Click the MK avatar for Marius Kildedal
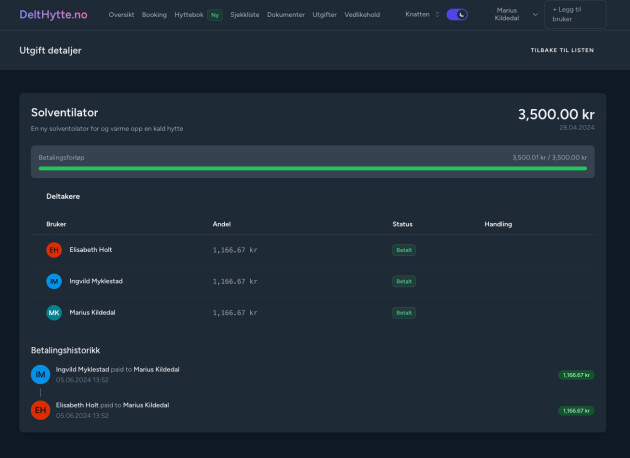This screenshot has height=458, width=630. coord(54,313)
